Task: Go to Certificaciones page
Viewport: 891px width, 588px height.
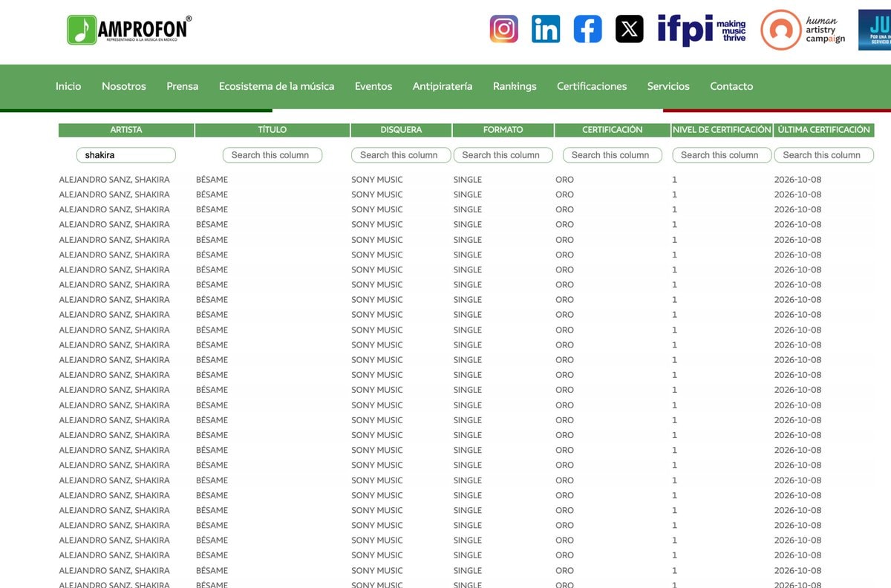Action: point(592,86)
